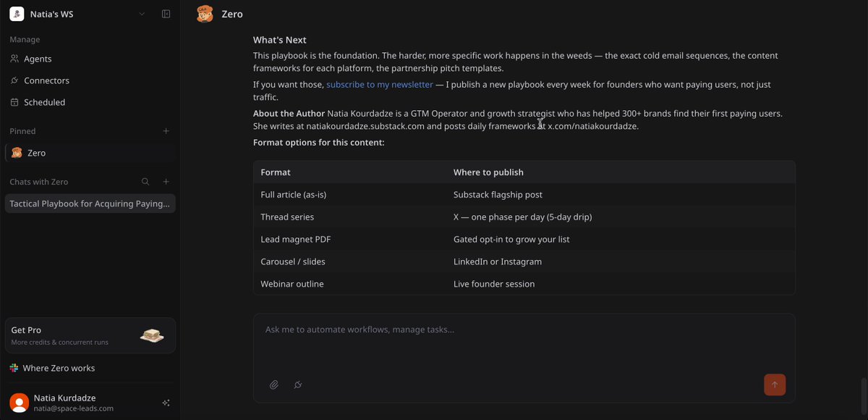Screen dimensions: 868x420
Task: Follow the subscribe to my newsletter link
Action: [380, 85]
